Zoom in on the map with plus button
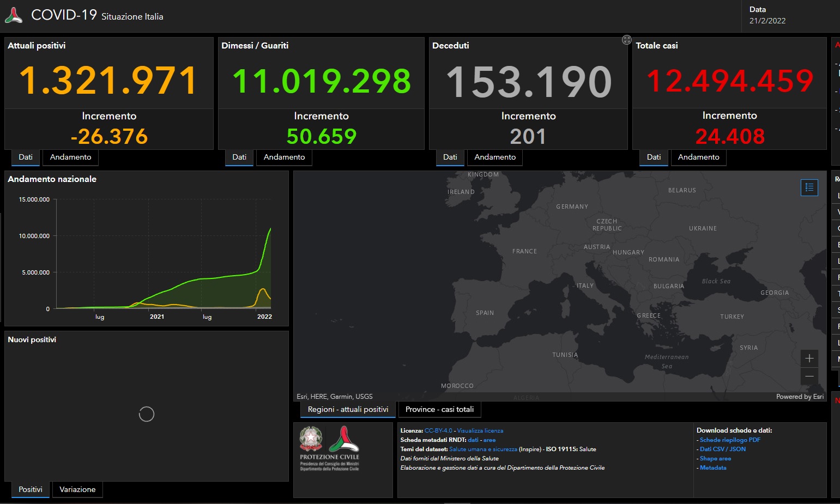The width and height of the screenshot is (840, 504). pos(809,359)
